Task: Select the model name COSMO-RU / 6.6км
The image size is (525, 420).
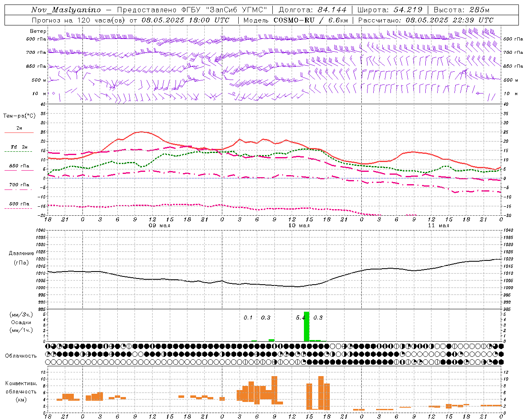Action: [311, 20]
